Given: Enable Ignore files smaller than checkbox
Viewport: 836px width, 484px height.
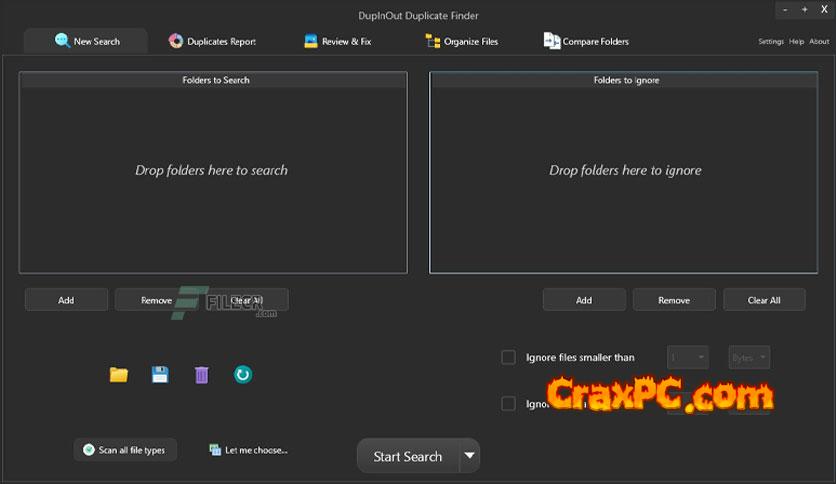Looking at the screenshot, I should click(508, 357).
